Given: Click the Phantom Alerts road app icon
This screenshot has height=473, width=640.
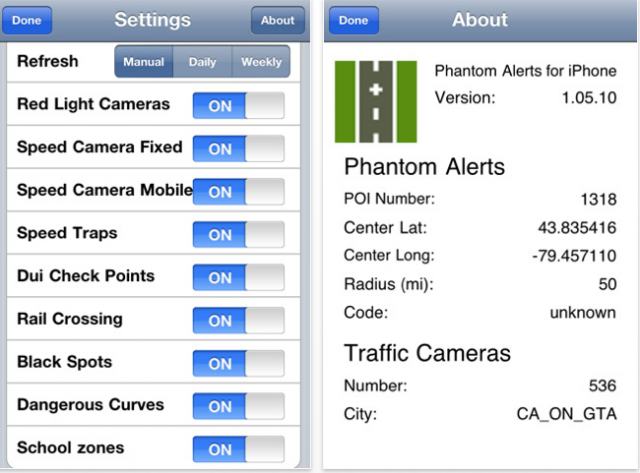Looking at the screenshot, I should [x=376, y=102].
